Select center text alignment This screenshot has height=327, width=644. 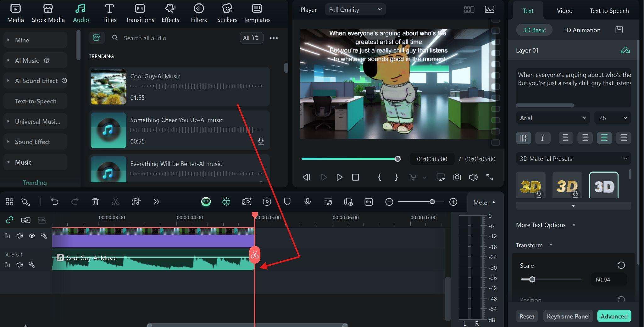pyautogui.click(x=604, y=138)
